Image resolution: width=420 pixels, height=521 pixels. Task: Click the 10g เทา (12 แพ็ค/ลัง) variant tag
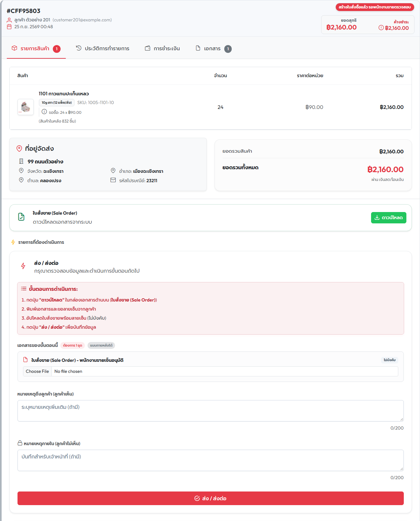point(57,102)
